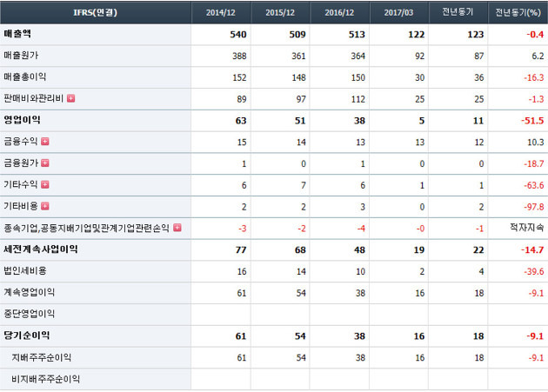Click the 판매비와관리비 2016/12 value 112
Viewport: 548px width, 392px height.
tap(358, 99)
